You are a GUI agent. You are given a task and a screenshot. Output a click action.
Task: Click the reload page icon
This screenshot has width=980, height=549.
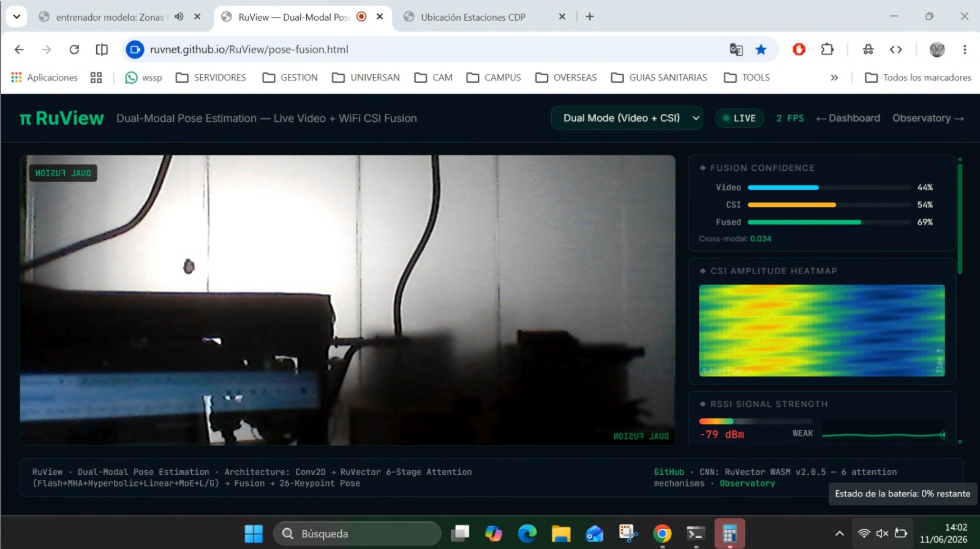click(74, 50)
